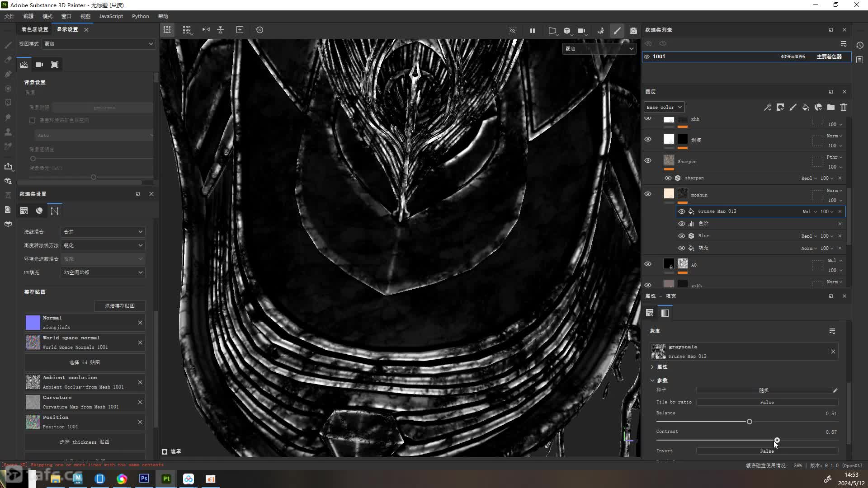Click the Normal map purple swatch
The image size is (868, 488).
click(33, 323)
